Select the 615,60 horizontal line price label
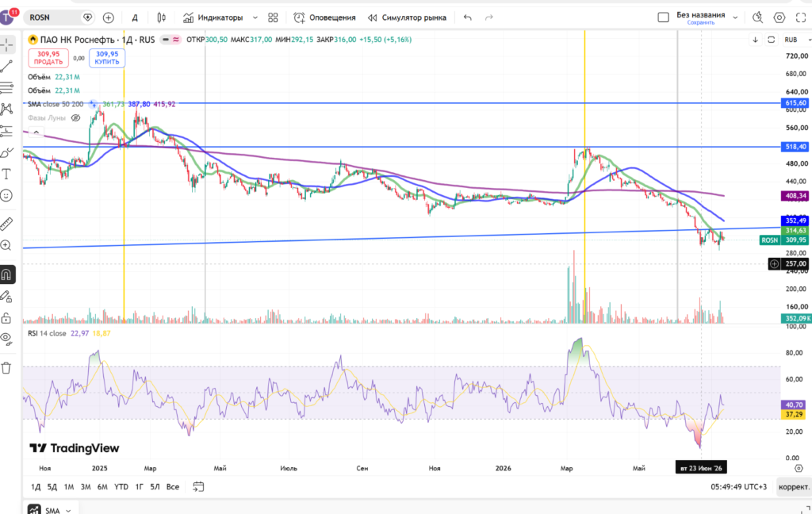This screenshot has width=812, height=514. click(795, 103)
